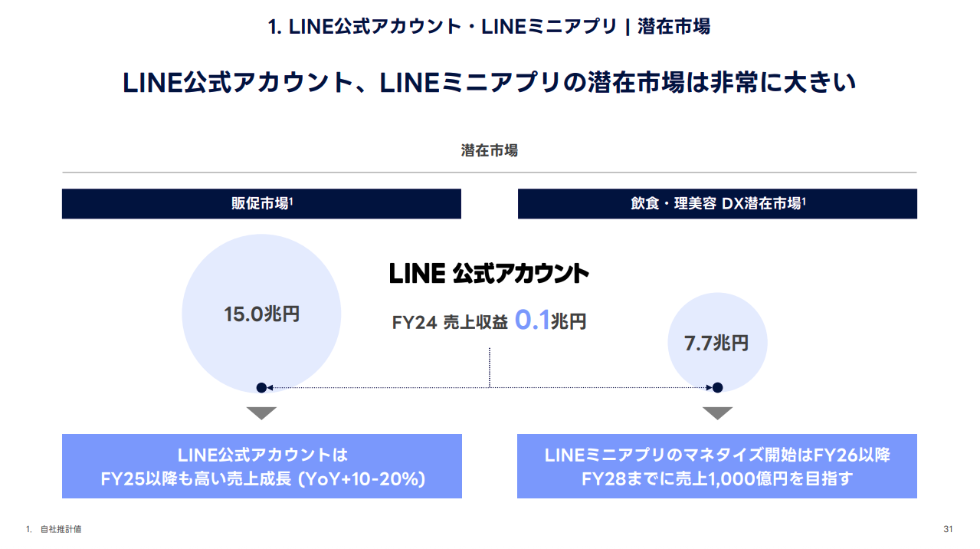Click the gray down arrow under 15.0兆円
The width and height of the screenshot is (980, 549).
(x=261, y=413)
